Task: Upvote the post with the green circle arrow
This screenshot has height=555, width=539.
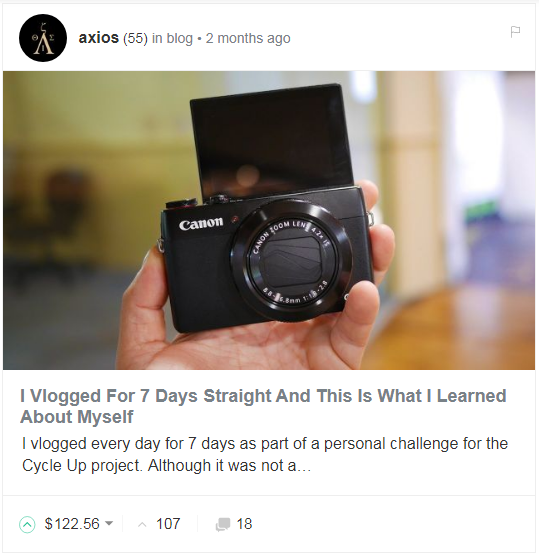Action: click(x=27, y=524)
